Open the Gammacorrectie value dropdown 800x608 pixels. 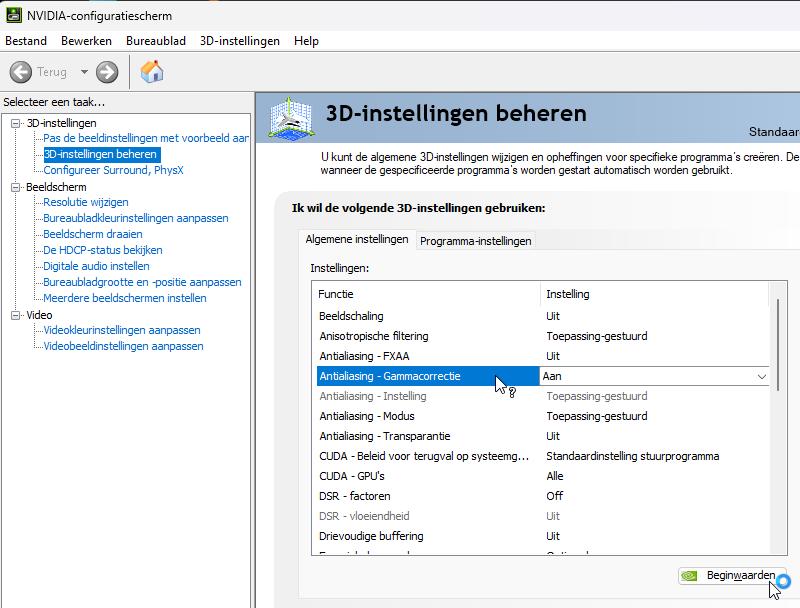tap(761, 377)
